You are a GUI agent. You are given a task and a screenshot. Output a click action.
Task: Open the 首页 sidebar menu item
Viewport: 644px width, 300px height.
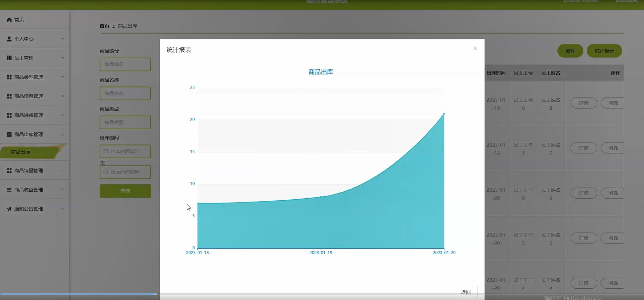35,20
